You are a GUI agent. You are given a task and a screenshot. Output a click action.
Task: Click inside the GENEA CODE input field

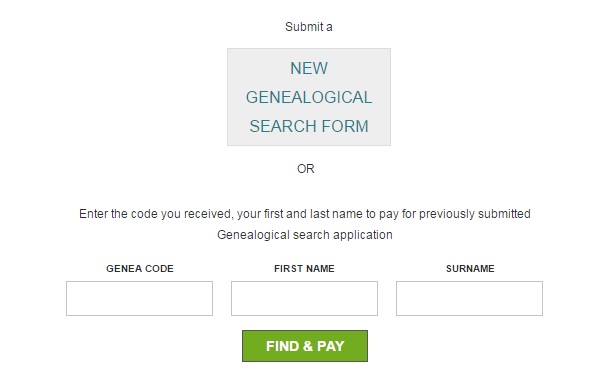139,298
